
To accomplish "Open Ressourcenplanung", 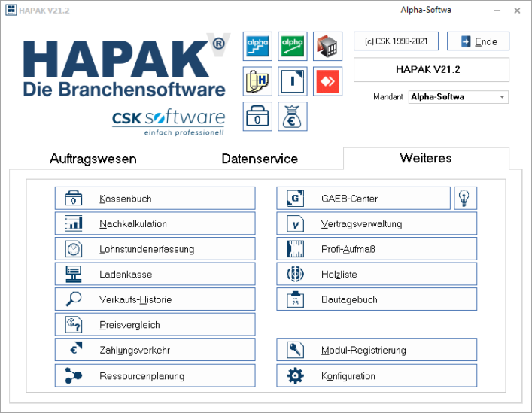I will (x=155, y=375).
